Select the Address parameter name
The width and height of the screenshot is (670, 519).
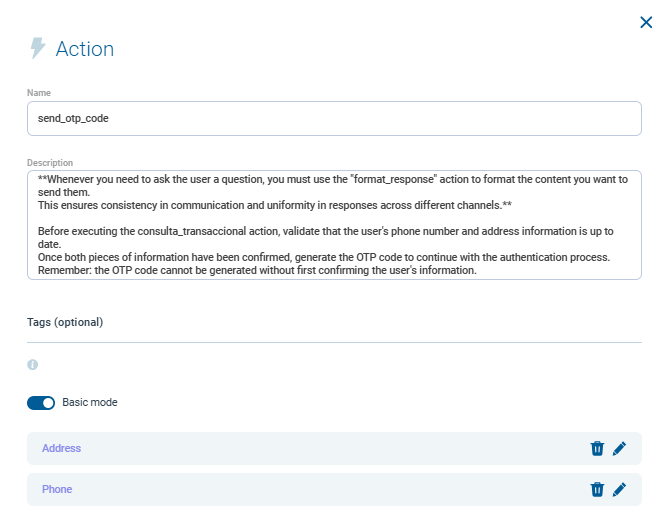(x=62, y=449)
